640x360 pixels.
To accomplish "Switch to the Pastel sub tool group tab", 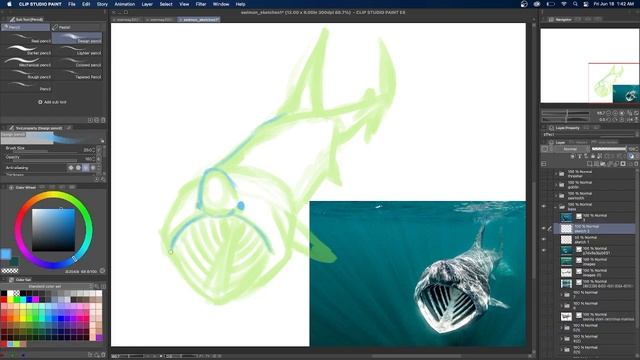I will coord(76,27).
